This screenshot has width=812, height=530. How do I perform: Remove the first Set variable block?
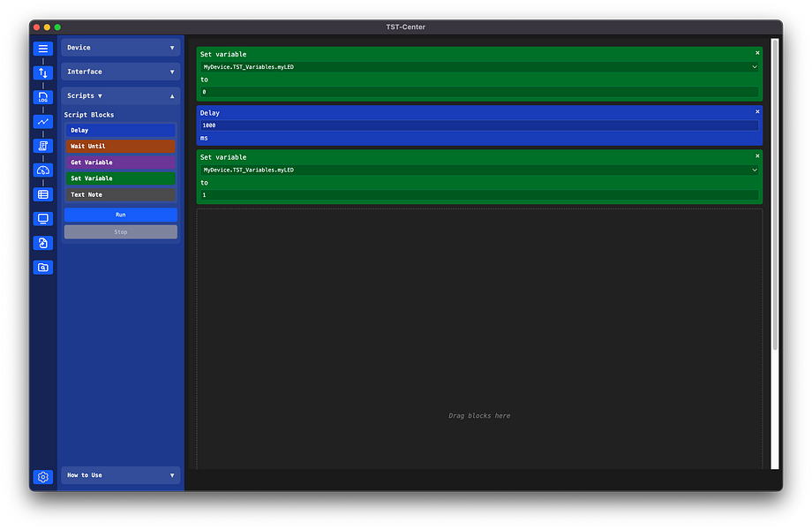(x=757, y=53)
